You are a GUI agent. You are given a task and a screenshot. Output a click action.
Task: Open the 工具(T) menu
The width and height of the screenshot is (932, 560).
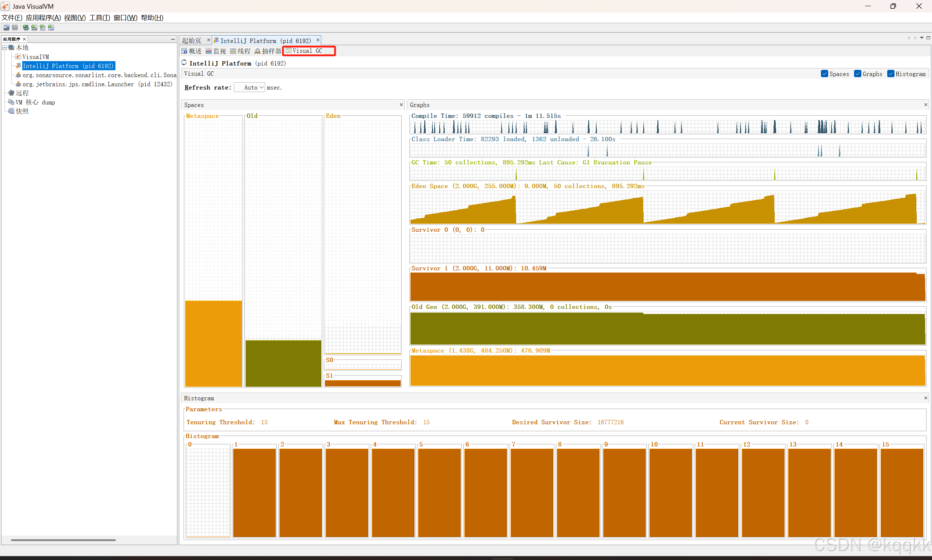point(99,18)
